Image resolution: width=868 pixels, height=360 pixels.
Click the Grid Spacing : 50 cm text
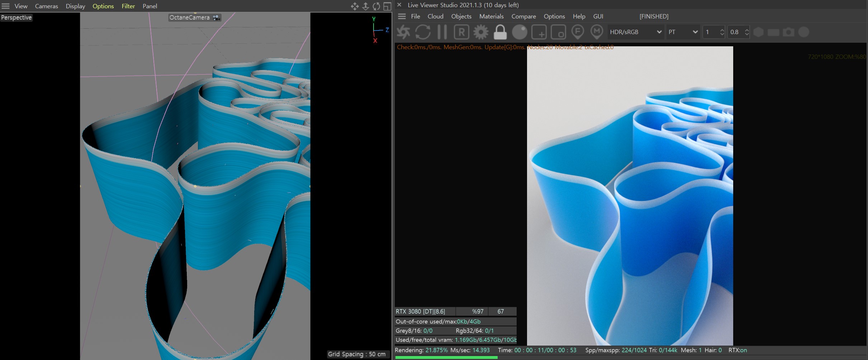coord(357,354)
